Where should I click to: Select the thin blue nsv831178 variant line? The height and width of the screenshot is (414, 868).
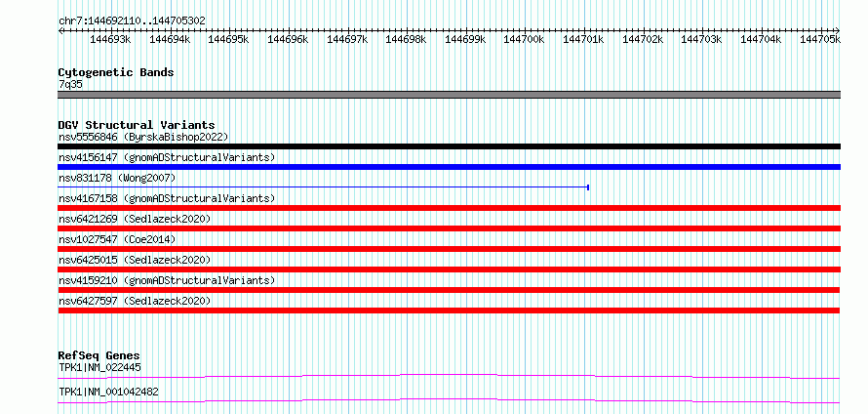click(323, 187)
